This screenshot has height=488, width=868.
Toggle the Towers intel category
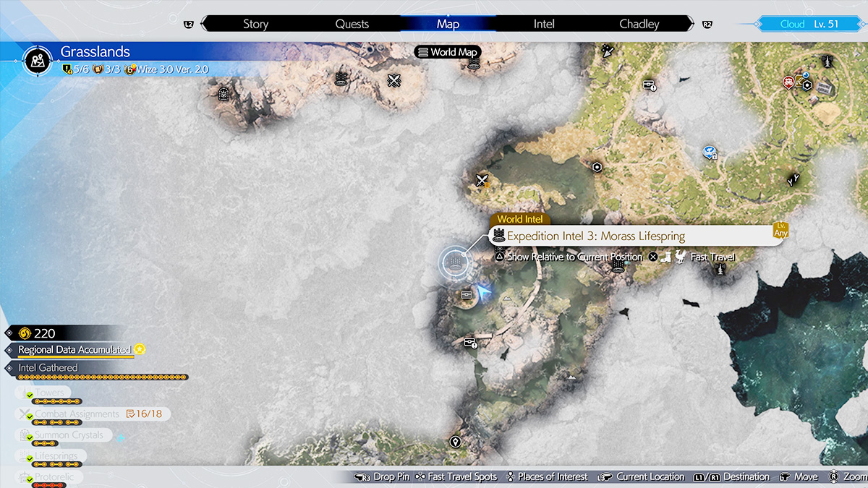pos(51,393)
